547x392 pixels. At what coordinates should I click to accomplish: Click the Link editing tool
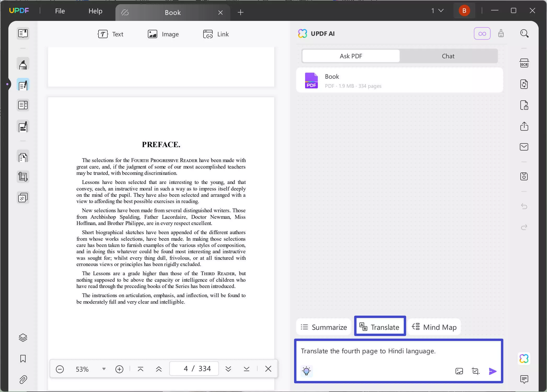pos(216,34)
